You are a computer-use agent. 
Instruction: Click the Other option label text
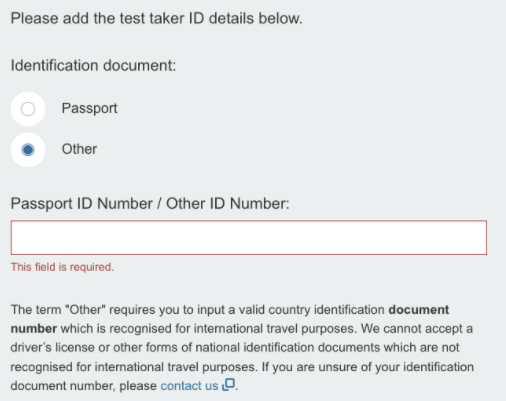coord(79,149)
